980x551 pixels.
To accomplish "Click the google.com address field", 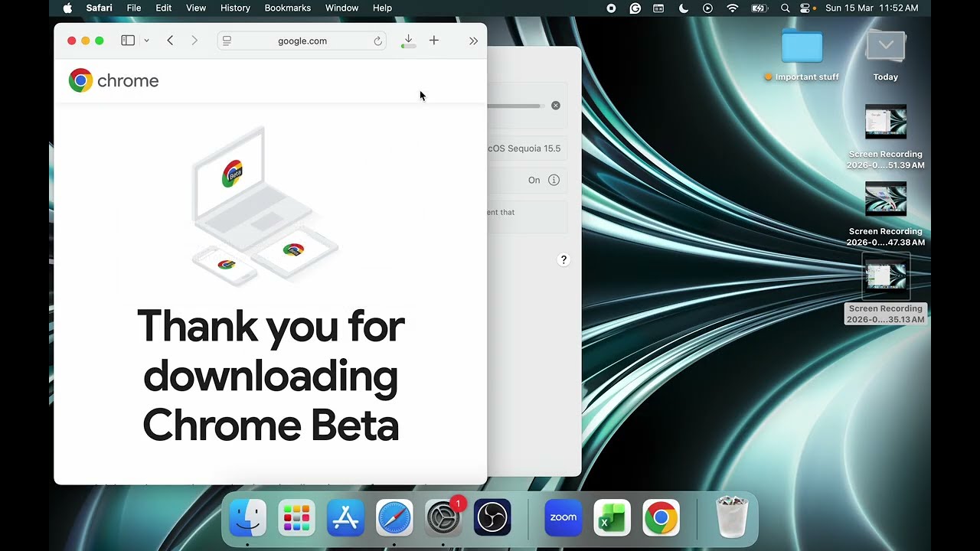I will click(x=302, y=41).
